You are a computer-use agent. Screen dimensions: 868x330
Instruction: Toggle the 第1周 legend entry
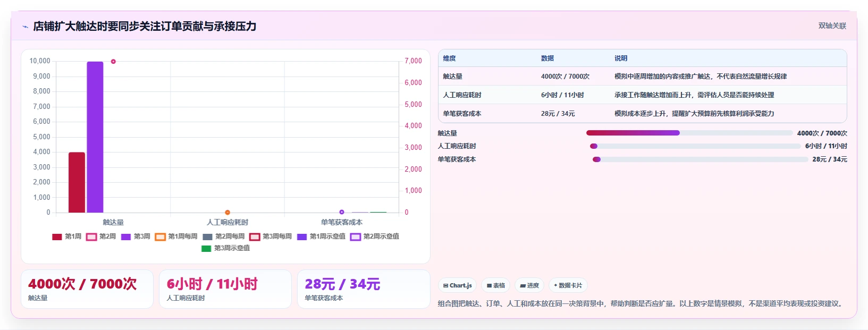[67, 236]
